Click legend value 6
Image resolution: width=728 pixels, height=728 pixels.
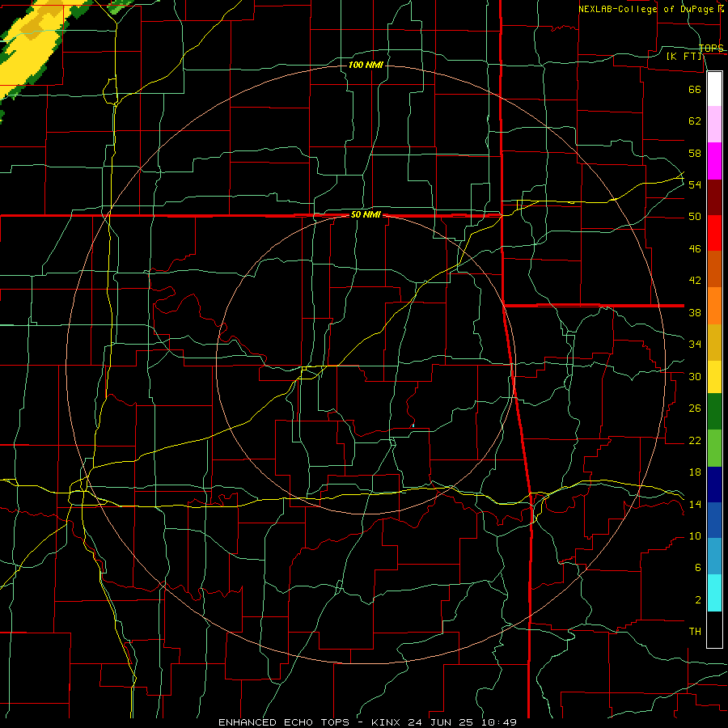click(x=697, y=568)
